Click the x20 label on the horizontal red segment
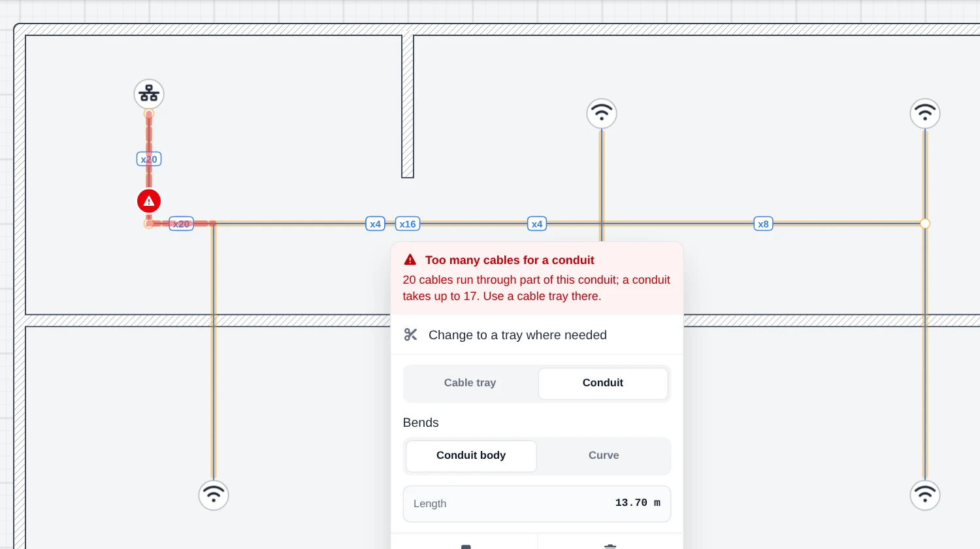Image resolution: width=980 pixels, height=549 pixels. click(x=181, y=224)
